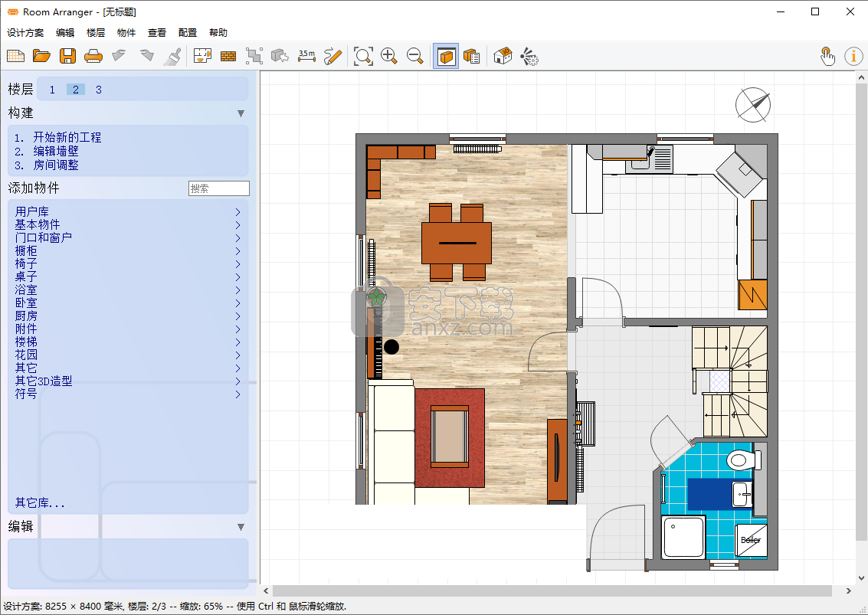The width and height of the screenshot is (868, 615).
Task: Zoom in with the plus magnifier
Action: 389,56
